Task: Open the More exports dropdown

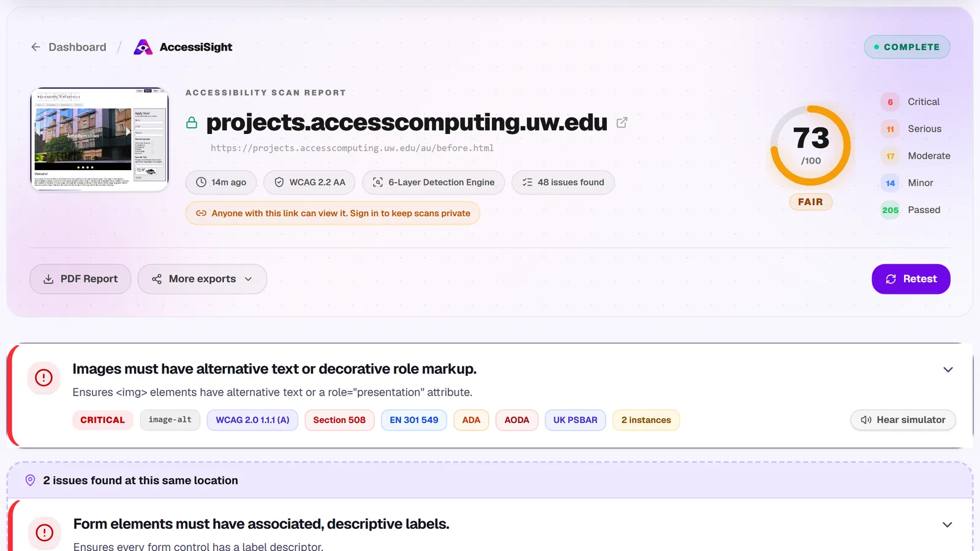Action: tap(202, 279)
